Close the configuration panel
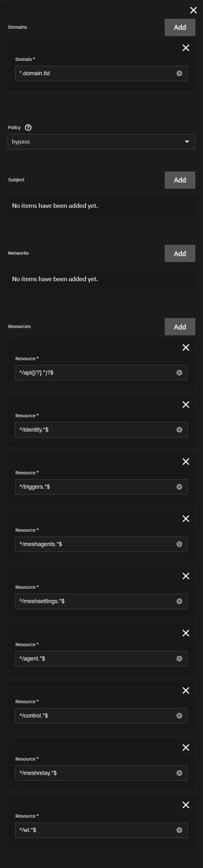The width and height of the screenshot is (203, 868). 193,10
